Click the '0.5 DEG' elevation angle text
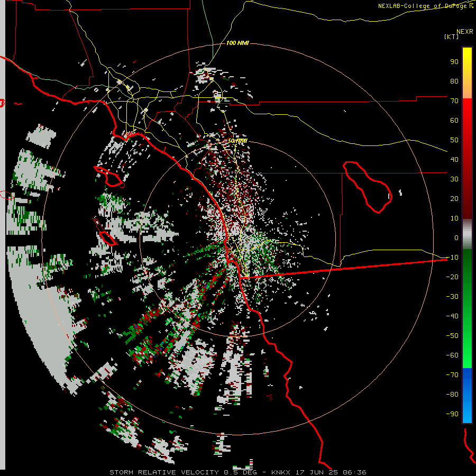The image size is (476, 476). point(241,472)
